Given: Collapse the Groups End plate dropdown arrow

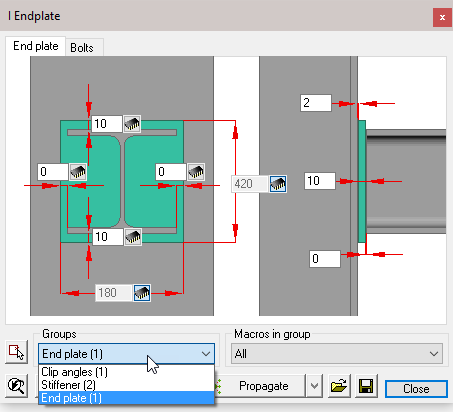Looking at the screenshot, I should 206,354.
